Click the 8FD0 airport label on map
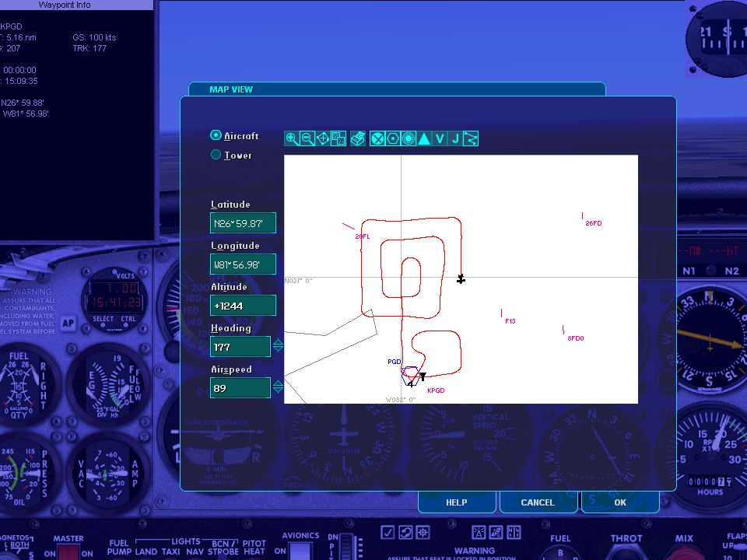Image resolution: width=747 pixels, height=560 pixels. 576,338
